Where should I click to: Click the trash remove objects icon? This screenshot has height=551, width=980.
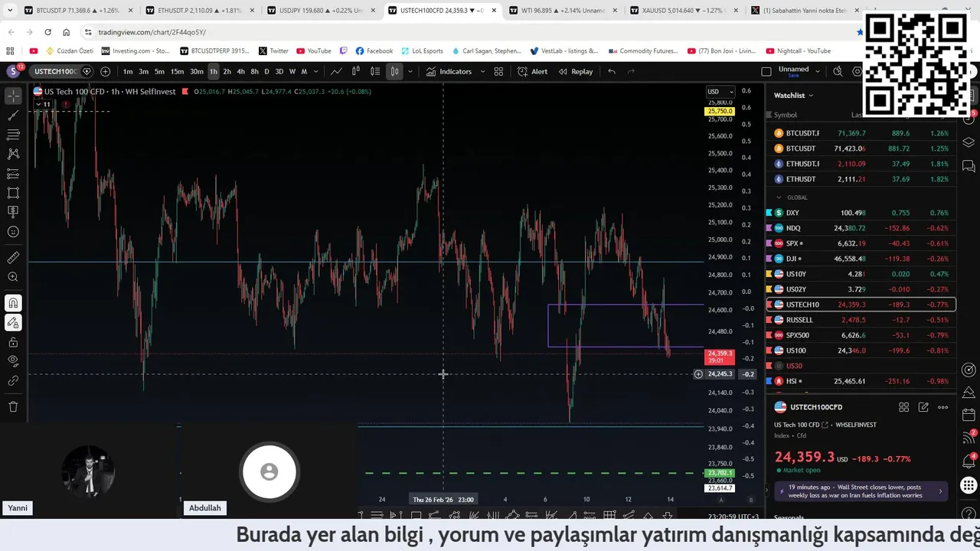13,406
